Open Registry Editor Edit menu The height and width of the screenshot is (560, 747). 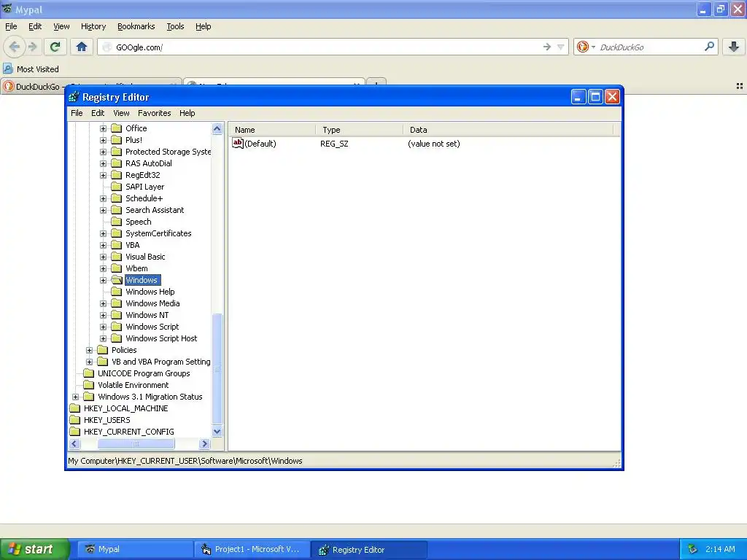tap(98, 113)
